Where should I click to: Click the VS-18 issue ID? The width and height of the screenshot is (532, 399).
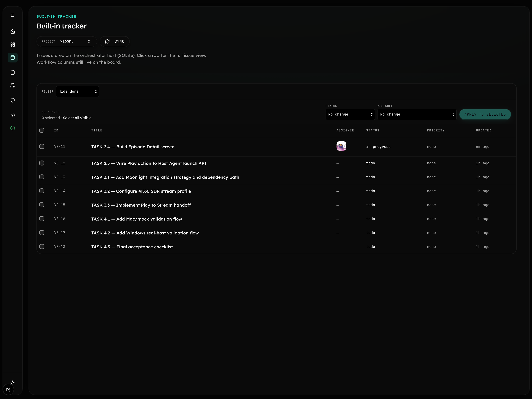60,247
